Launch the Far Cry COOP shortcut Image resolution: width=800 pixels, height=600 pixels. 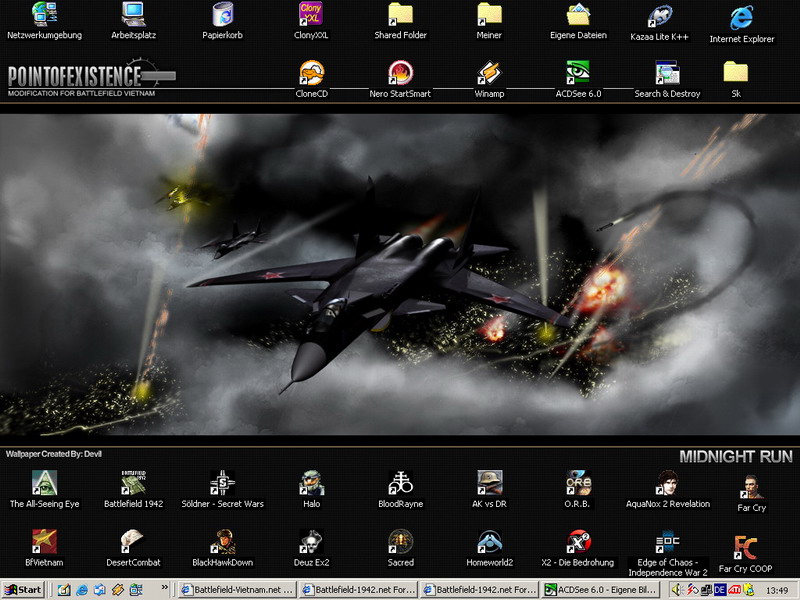point(745,554)
